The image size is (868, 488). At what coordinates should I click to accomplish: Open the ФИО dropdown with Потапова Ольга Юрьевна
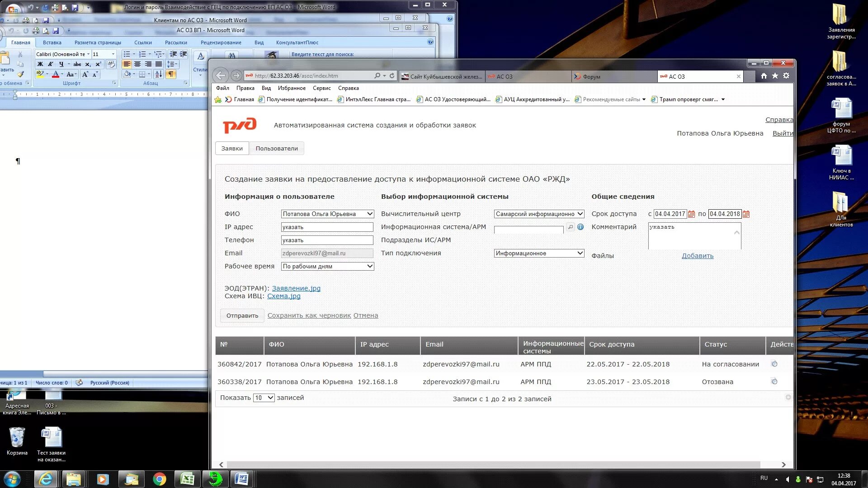(327, 214)
